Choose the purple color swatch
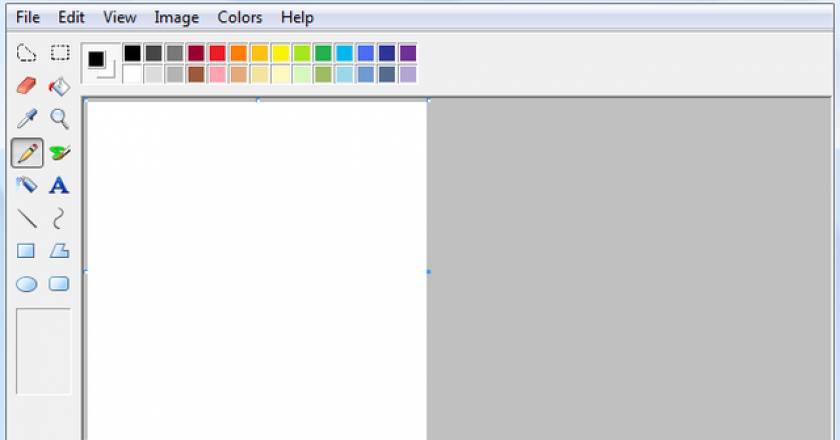840x440 pixels. (x=408, y=53)
